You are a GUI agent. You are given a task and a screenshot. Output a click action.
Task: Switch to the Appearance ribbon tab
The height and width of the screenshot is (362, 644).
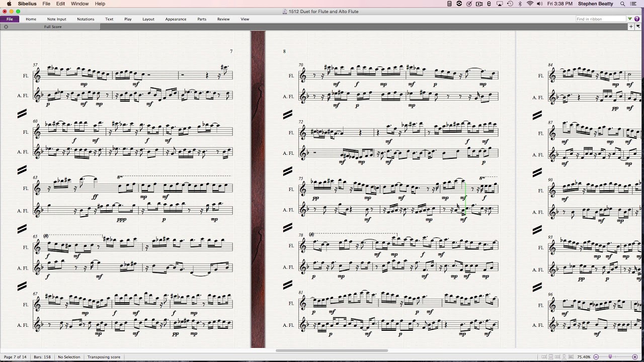tap(176, 19)
